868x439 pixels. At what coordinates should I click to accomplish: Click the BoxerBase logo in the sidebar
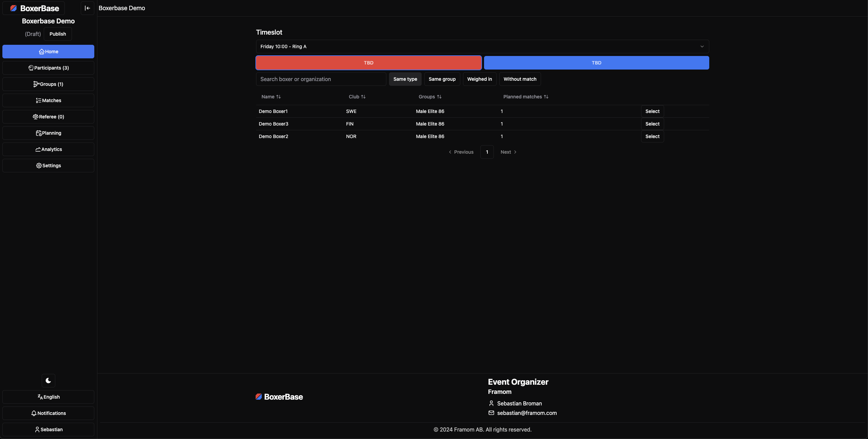pyautogui.click(x=34, y=8)
